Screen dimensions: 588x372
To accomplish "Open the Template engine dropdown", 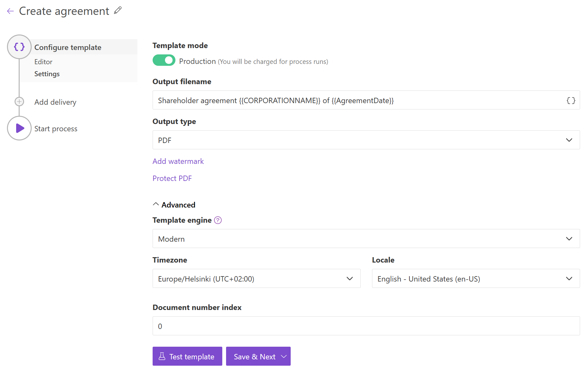I will tap(569, 239).
